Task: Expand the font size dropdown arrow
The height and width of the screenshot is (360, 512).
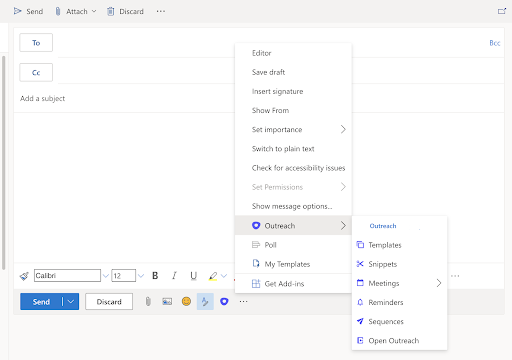Action: 141,276
